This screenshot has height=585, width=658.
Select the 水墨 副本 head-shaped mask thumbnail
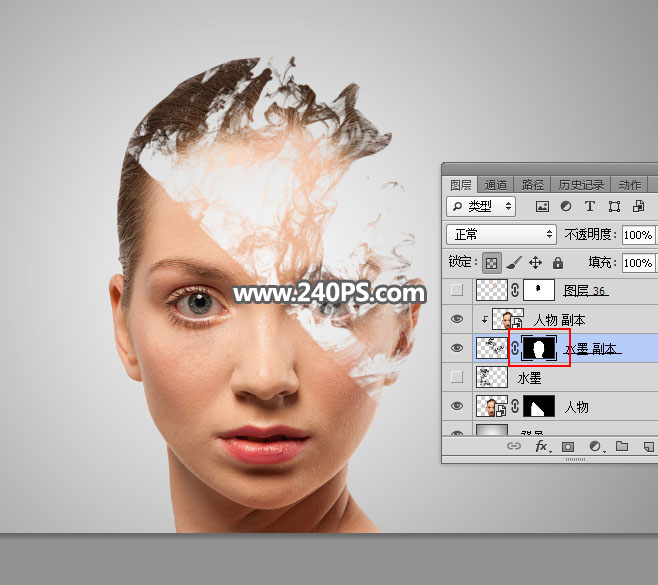[x=539, y=348]
